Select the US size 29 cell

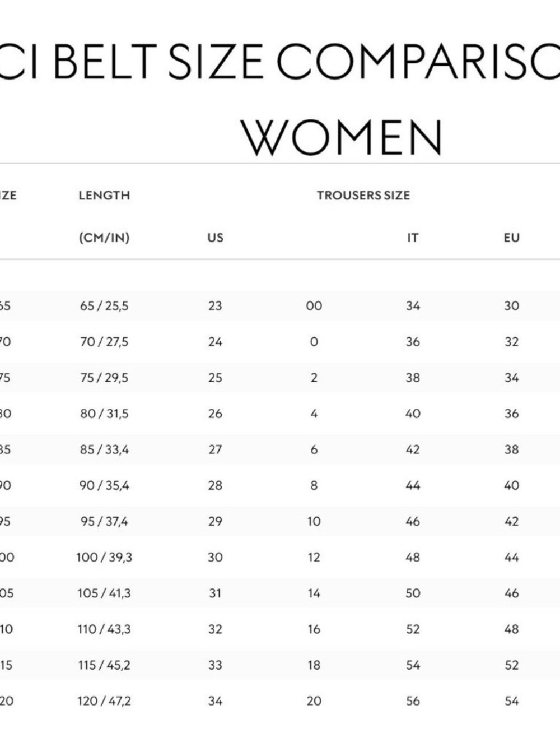tap(215, 521)
